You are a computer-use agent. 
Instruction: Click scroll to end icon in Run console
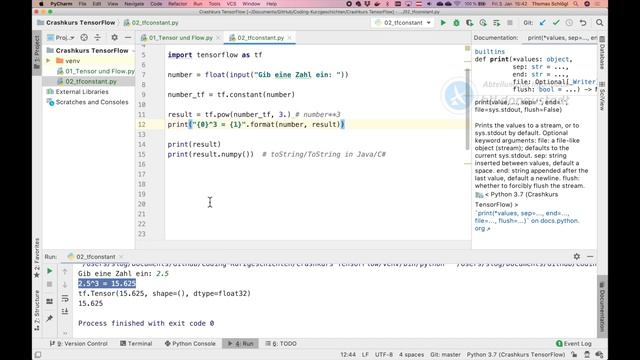point(65,311)
